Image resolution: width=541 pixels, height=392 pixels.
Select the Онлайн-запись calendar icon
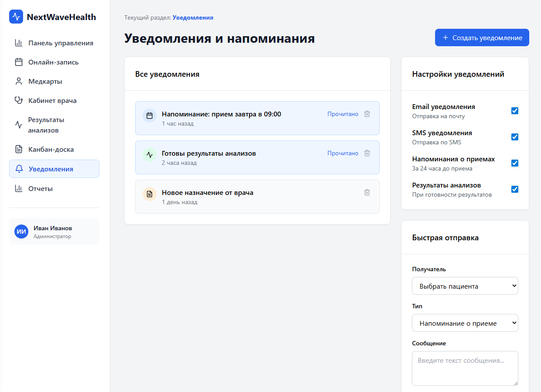point(19,62)
